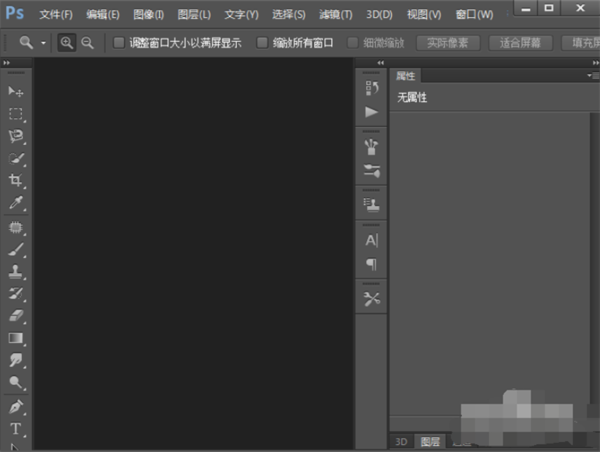Viewport: 600px width, 452px height.
Task: Click the 无属性 text in Properties panel
Action: 412,98
